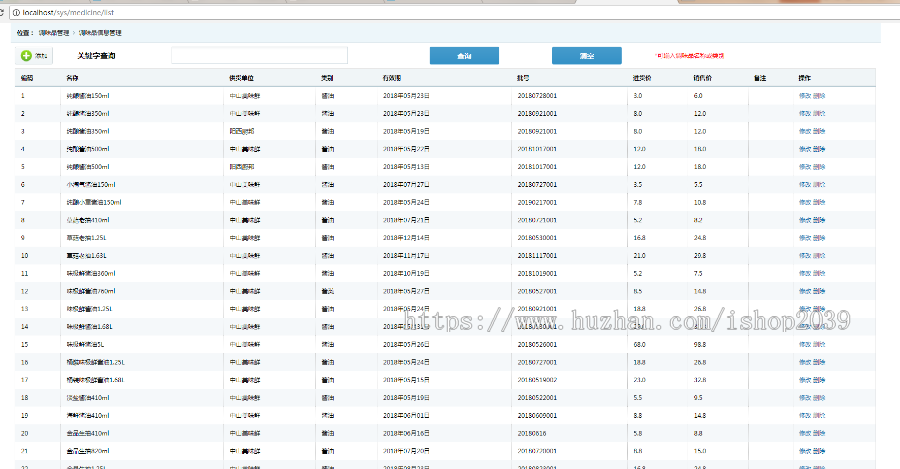Select batch number 20181019001 cell
This screenshot has width=900, height=469.
point(537,273)
